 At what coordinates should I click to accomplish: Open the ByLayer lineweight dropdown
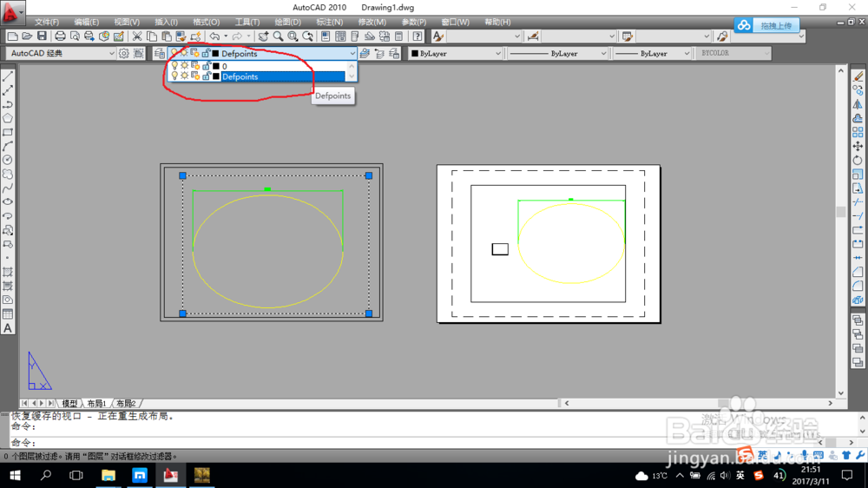tap(687, 53)
